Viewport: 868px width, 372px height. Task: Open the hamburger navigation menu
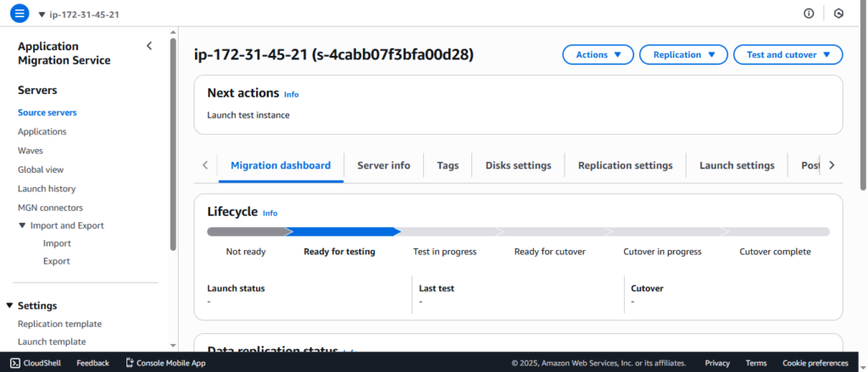(x=19, y=14)
